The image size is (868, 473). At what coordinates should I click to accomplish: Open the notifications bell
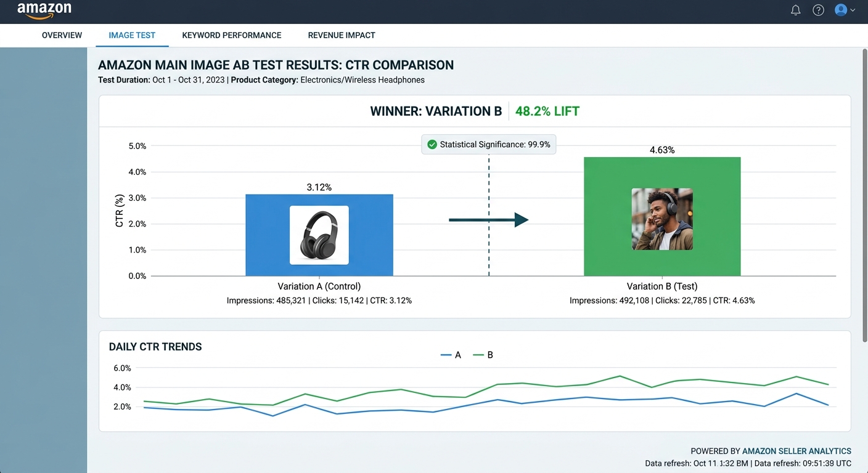796,10
